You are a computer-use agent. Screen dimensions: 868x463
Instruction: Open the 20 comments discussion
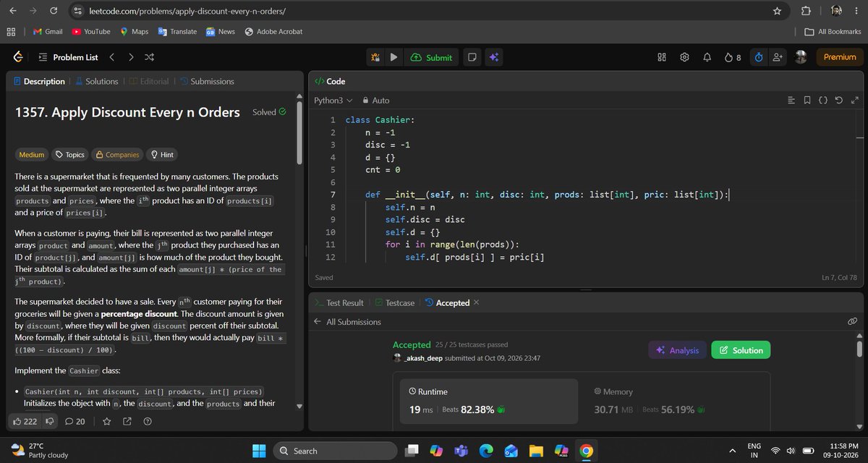tap(75, 421)
